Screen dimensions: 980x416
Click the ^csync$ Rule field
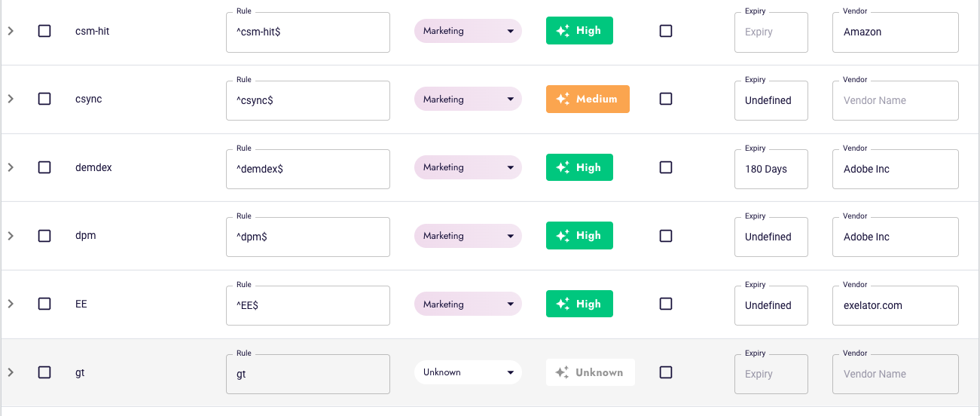308,100
